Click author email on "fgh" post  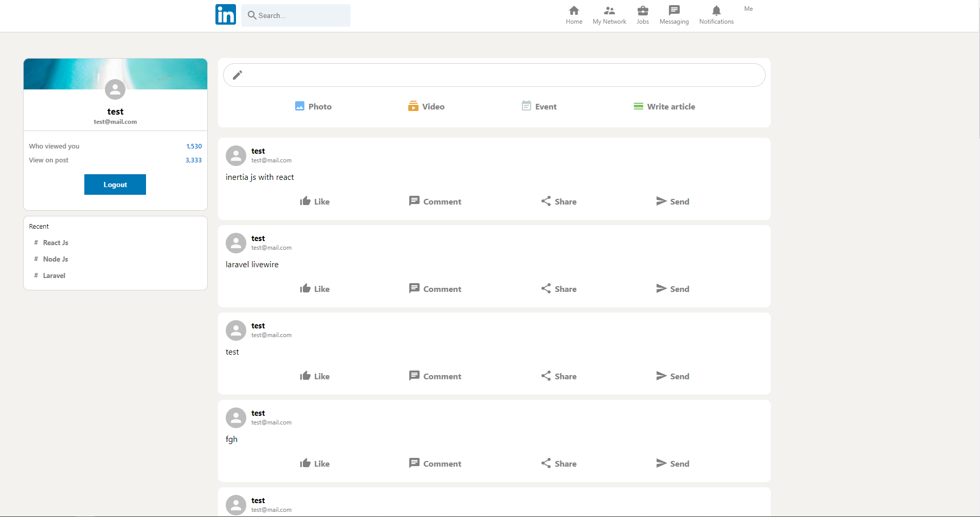[x=271, y=422]
